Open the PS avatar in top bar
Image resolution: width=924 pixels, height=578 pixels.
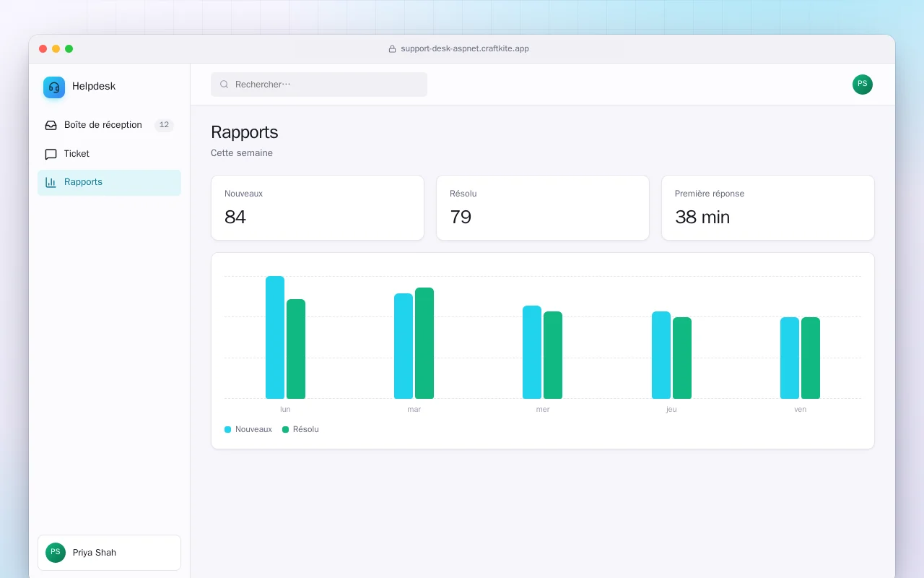point(863,85)
